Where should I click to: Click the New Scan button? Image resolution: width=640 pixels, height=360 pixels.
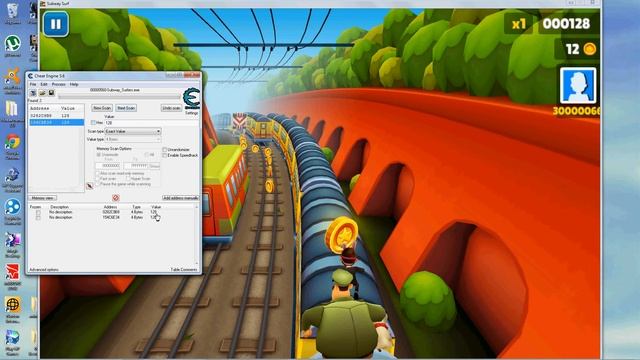pyautogui.click(x=102, y=108)
